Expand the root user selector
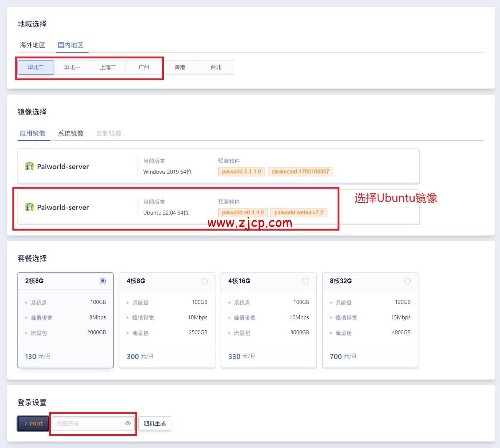The height and width of the screenshot is (448, 500). [33, 424]
